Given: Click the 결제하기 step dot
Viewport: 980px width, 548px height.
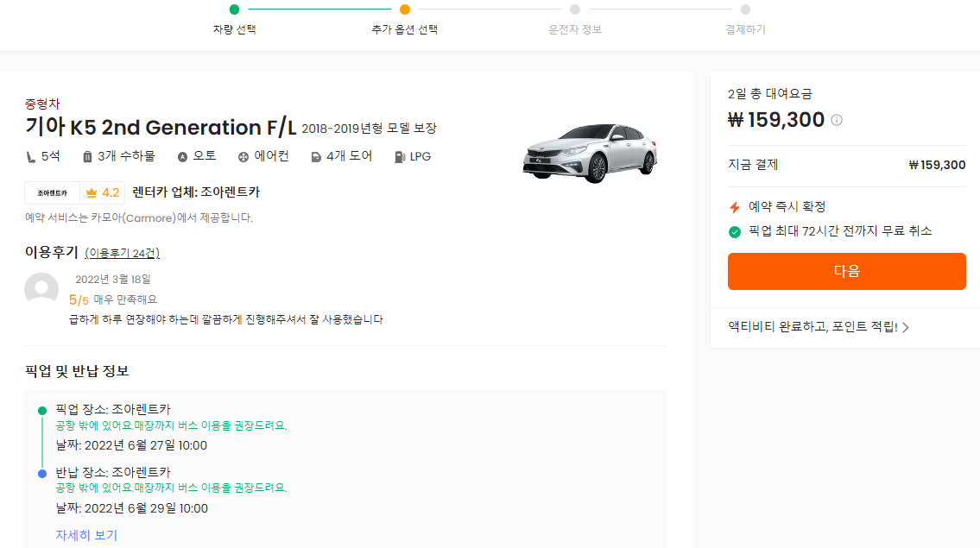Looking at the screenshot, I should point(746,9).
